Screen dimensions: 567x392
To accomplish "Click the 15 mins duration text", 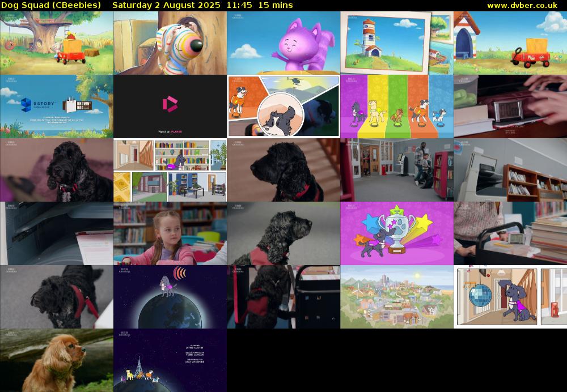I will 276,5.
